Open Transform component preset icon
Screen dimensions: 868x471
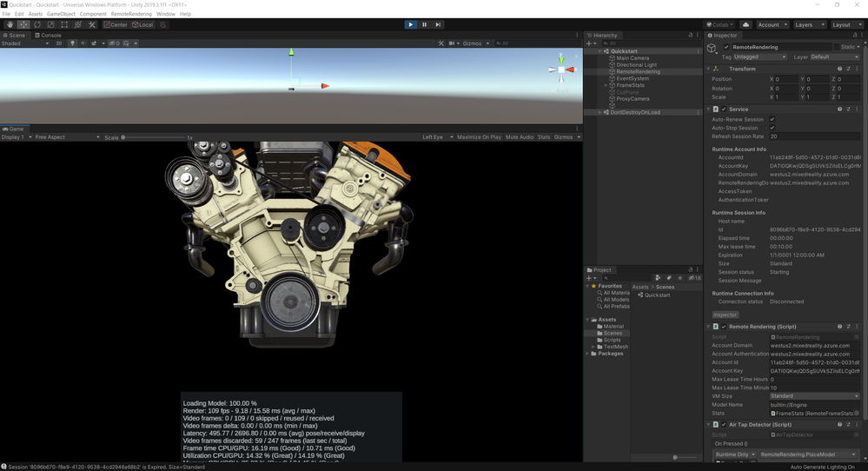[x=848, y=69]
